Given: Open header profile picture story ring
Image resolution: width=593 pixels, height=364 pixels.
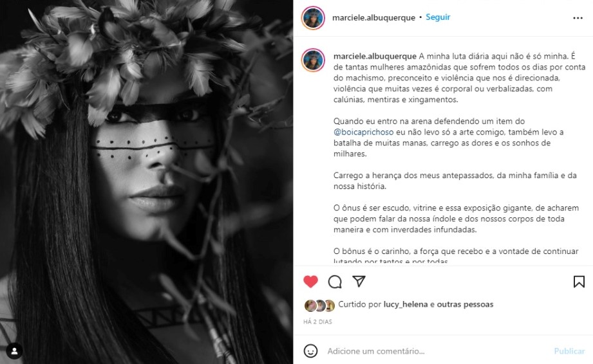Looking at the screenshot, I should pos(313,18).
